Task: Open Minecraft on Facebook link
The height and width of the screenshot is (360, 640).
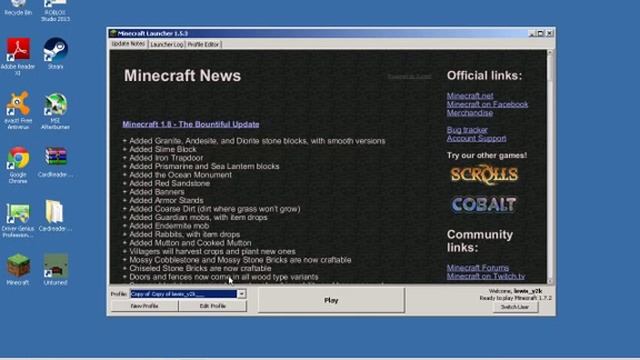Action: [487, 104]
